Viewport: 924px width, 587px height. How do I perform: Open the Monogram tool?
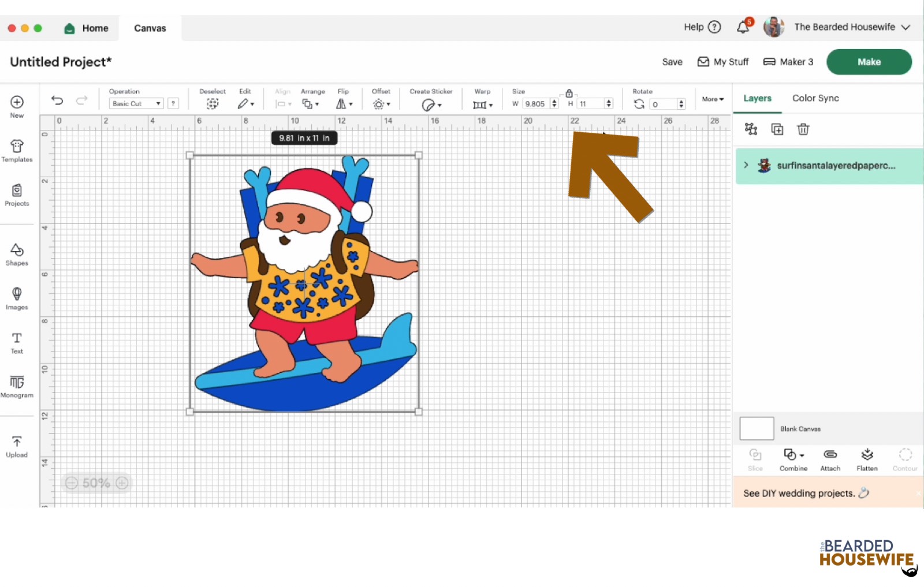pos(17,386)
